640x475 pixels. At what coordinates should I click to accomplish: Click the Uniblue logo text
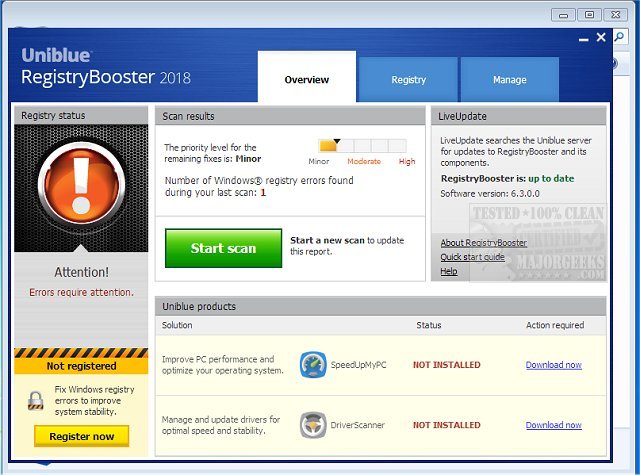tap(56, 55)
